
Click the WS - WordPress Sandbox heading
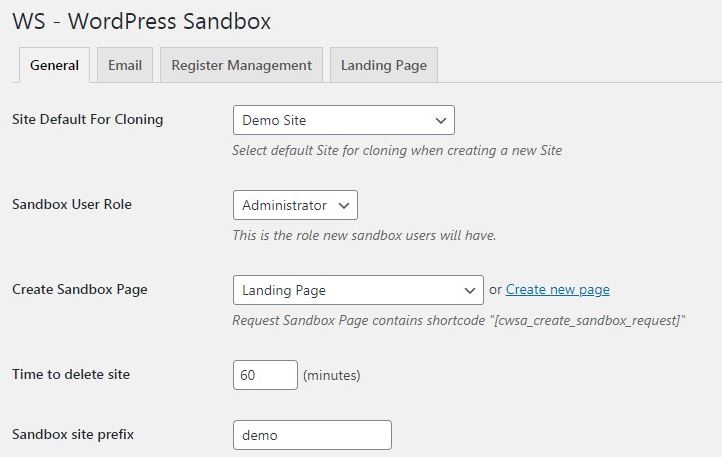[x=141, y=21]
